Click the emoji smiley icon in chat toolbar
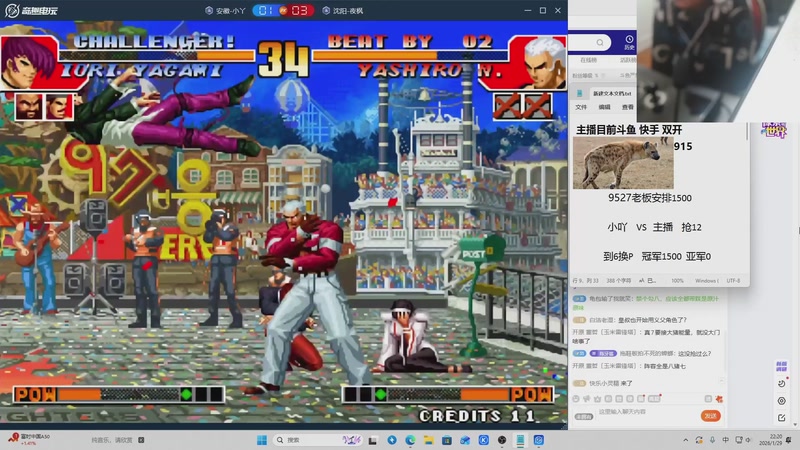Screen dimensions: 800x450 (x=576, y=399)
